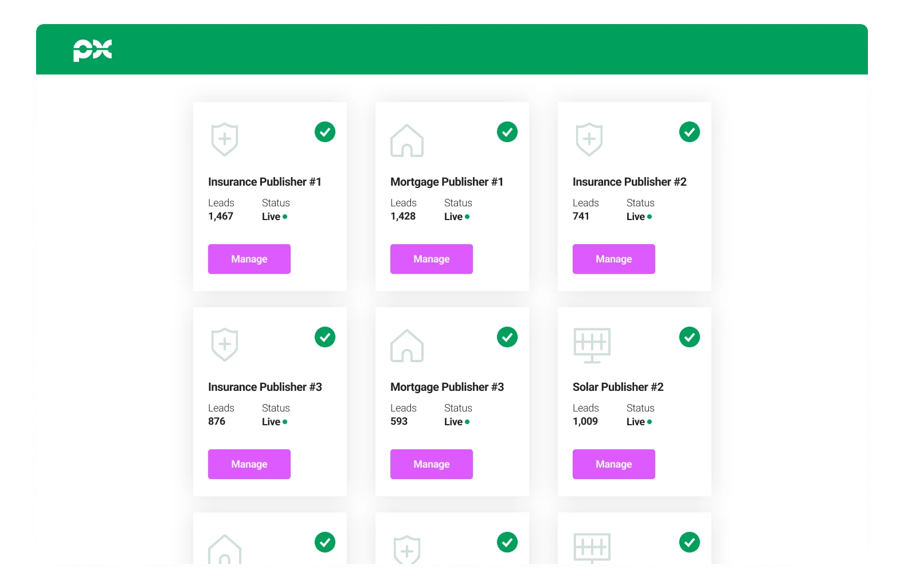Image resolution: width=904 pixels, height=588 pixels.
Task: Click green checkmark on Insurance Publisher #1
Action: click(x=325, y=132)
